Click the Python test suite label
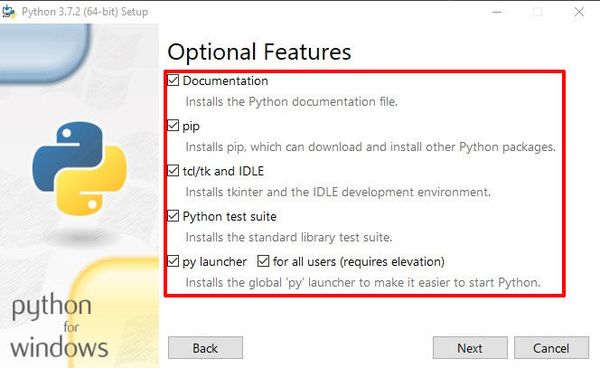Screen dimensions: 600x368 tap(230, 217)
